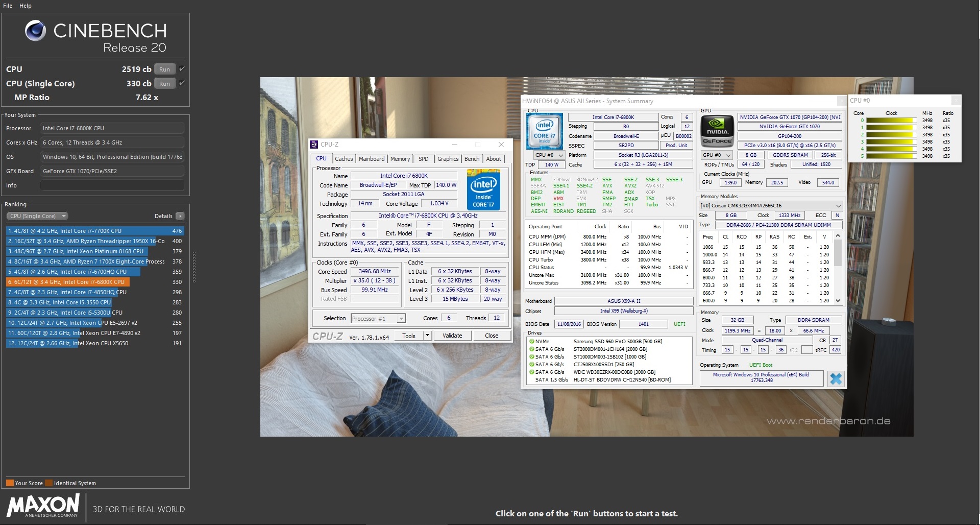
Task: Click the Info input field in Your System
Action: (x=112, y=185)
